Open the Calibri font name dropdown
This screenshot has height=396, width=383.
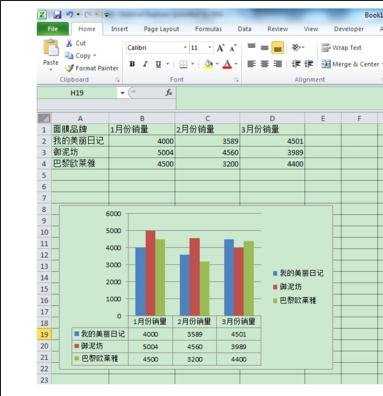[x=185, y=48]
